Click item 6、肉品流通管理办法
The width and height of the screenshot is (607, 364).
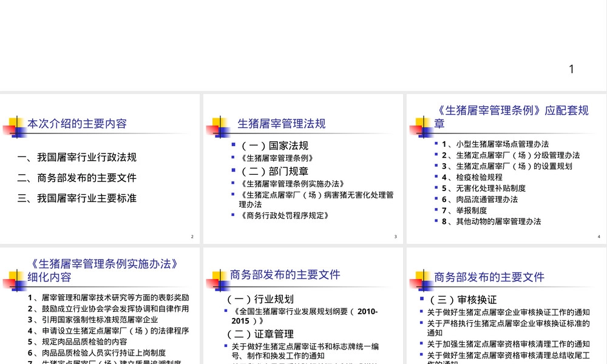pyautogui.click(x=480, y=200)
